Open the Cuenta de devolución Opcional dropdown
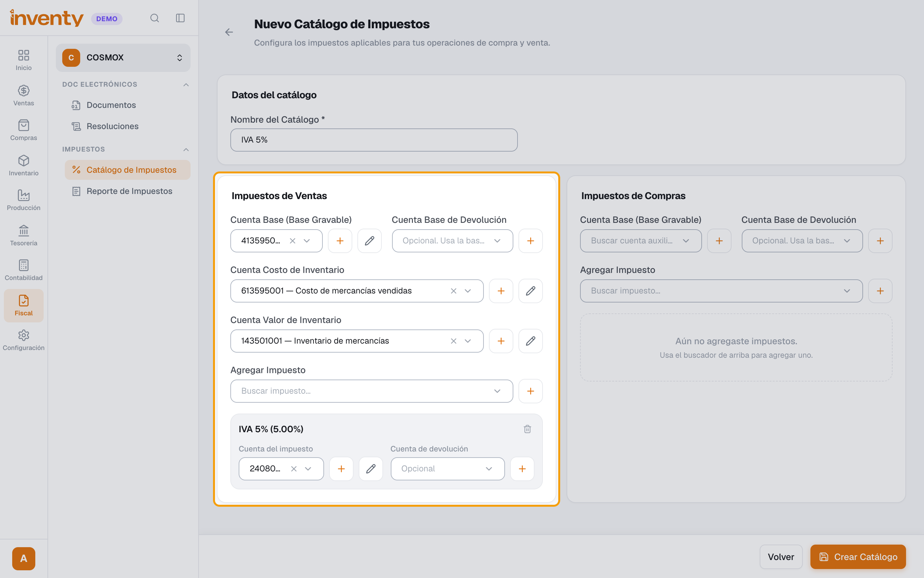 coord(447,469)
